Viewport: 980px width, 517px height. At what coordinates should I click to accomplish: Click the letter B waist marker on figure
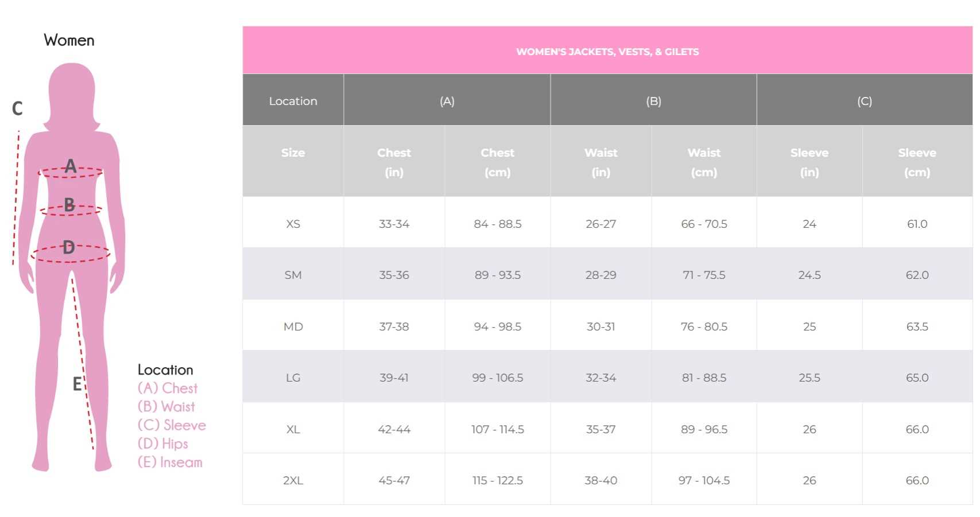coord(69,204)
